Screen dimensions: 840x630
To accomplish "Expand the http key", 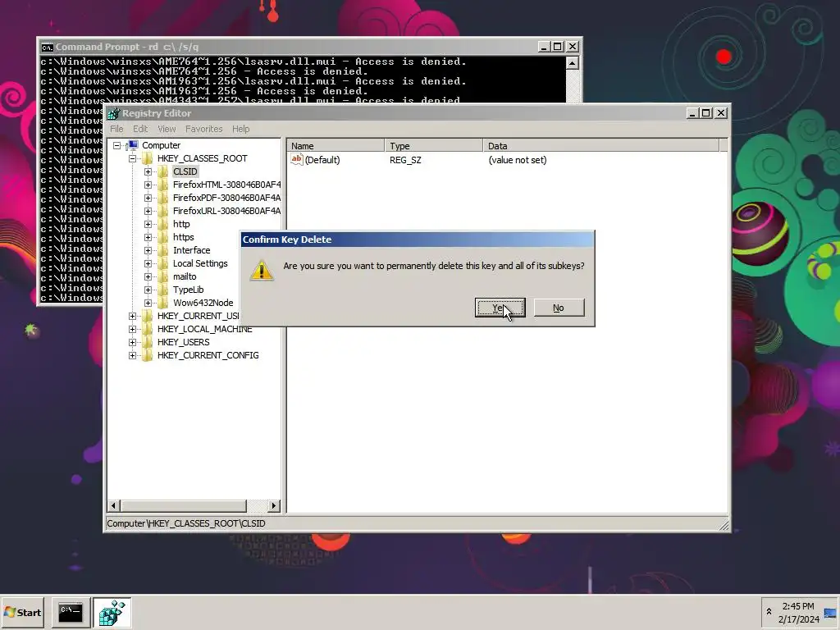I will click(x=148, y=224).
